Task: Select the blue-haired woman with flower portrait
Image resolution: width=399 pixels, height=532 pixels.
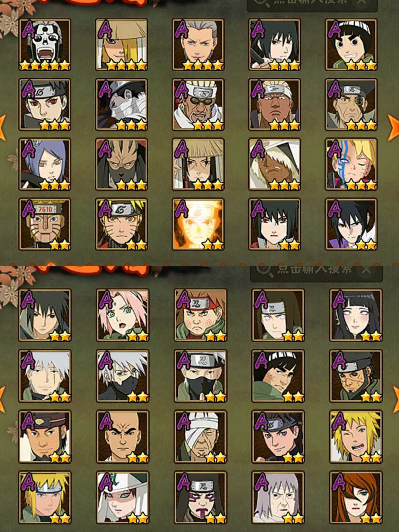Action: (x=45, y=164)
